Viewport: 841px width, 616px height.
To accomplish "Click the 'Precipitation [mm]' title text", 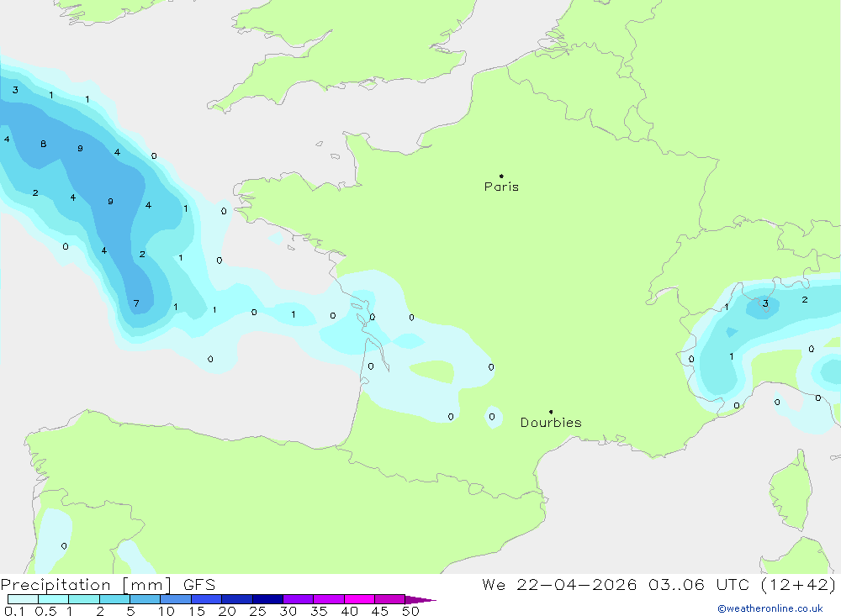I will pyautogui.click(x=86, y=585).
